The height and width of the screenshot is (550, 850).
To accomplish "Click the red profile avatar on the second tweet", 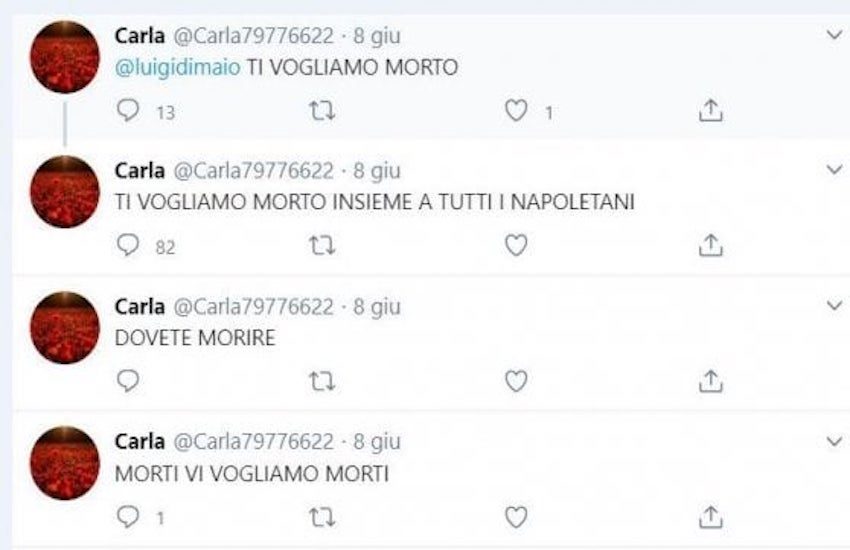I will [65, 191].
